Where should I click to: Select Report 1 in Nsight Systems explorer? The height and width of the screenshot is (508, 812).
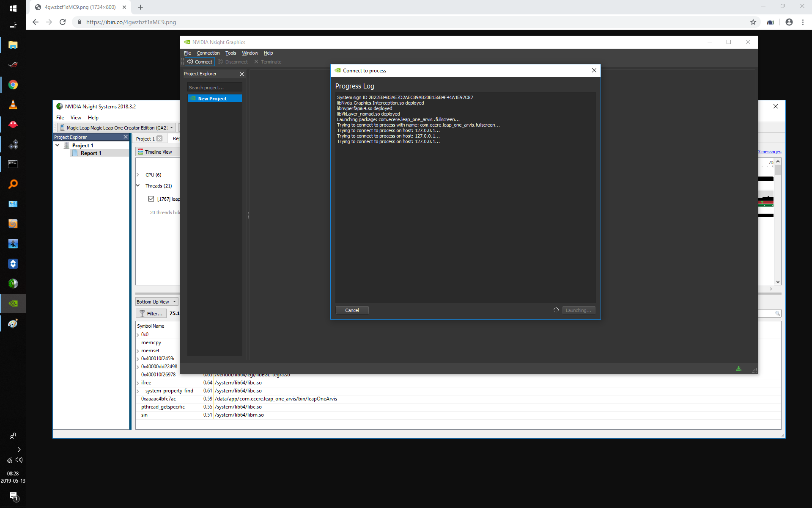coord(91,153)
